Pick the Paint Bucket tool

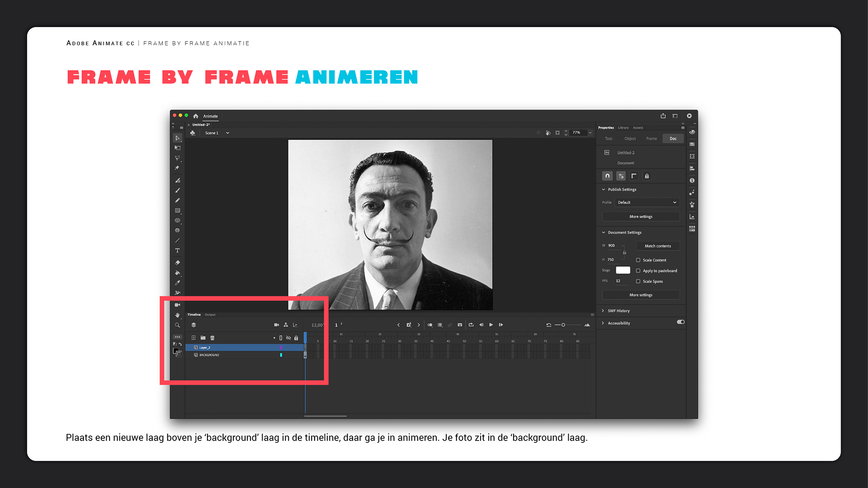(x=177, y=273)
